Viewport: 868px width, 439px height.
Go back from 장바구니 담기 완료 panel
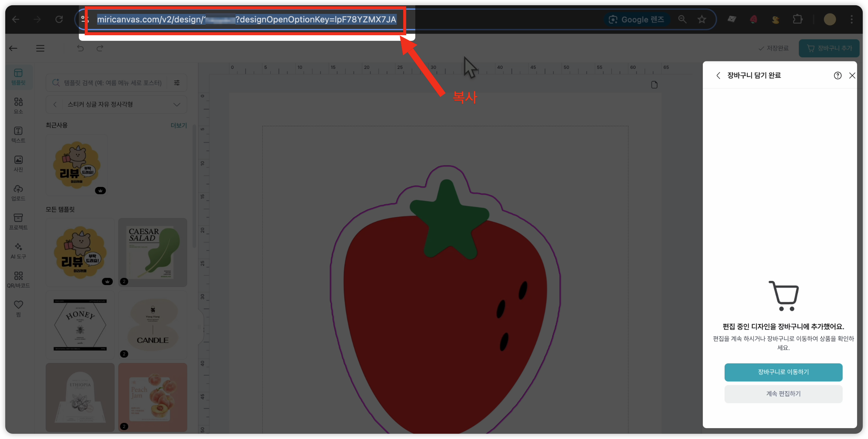pyautogui.click(x=718, y=76)
